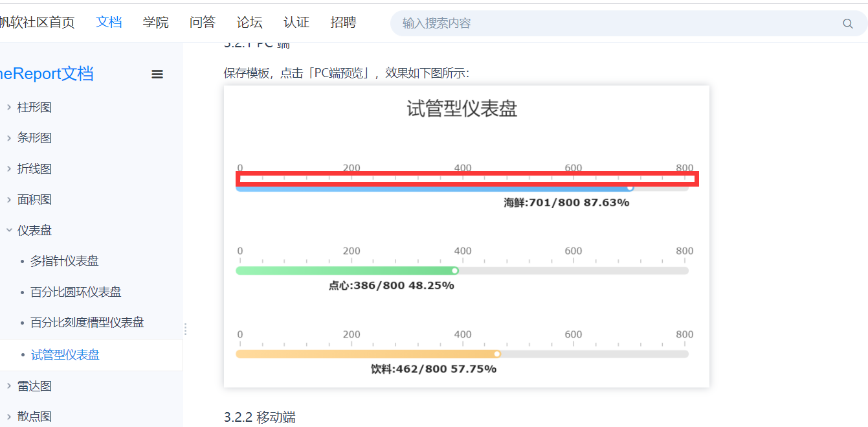868x427 pixels.
Task: Focus the 输入搜索内容 search field
Action: pyautogui.click(x=615, y=24)
